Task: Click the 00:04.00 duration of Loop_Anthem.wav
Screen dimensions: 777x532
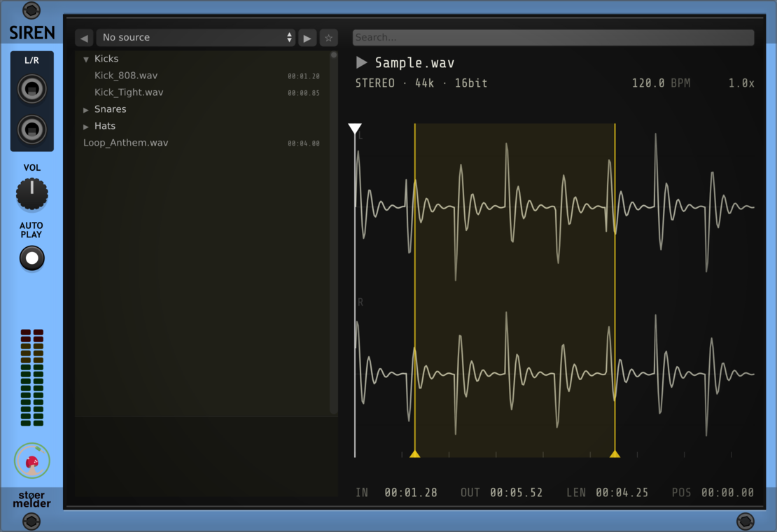Action: [304, 143]
